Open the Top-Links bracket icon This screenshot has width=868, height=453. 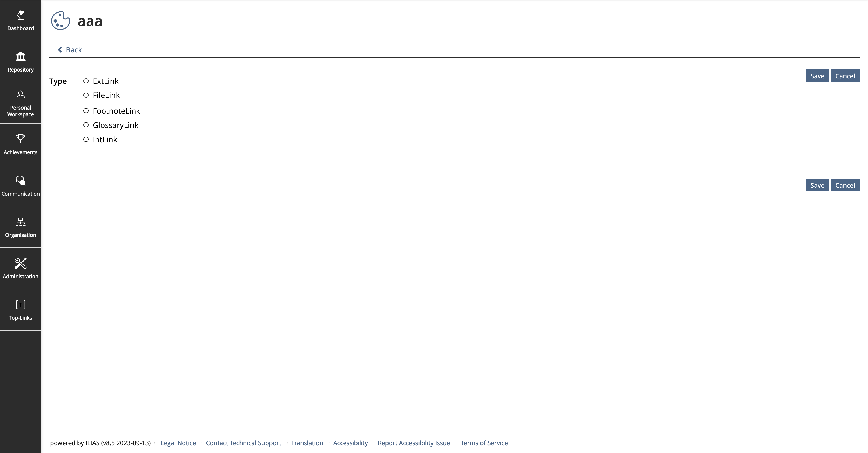[21, 305]
